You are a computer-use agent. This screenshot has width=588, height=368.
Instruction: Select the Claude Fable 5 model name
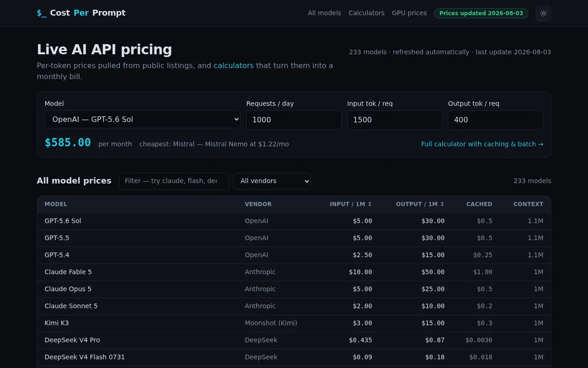68,272
